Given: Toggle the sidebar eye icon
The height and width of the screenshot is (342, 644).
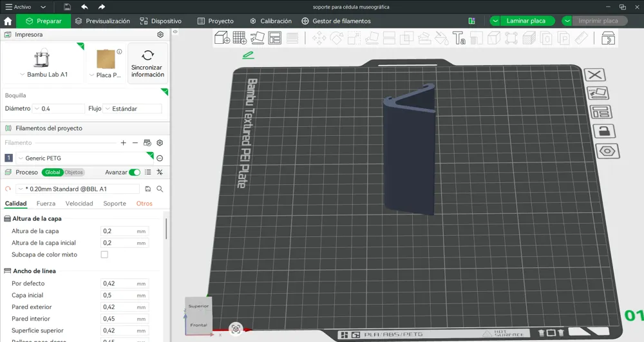Looking at the screenshot, I should point(175,32).
